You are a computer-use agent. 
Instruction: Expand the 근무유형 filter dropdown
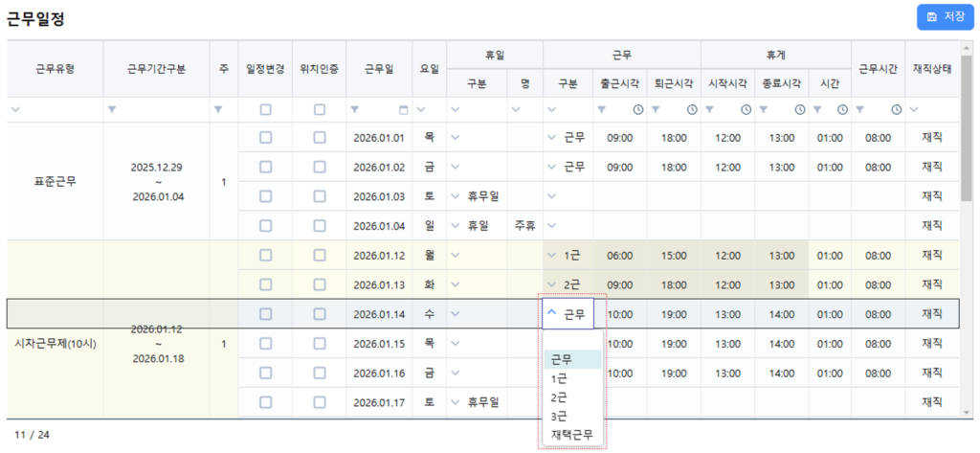[x=15, y=110]
